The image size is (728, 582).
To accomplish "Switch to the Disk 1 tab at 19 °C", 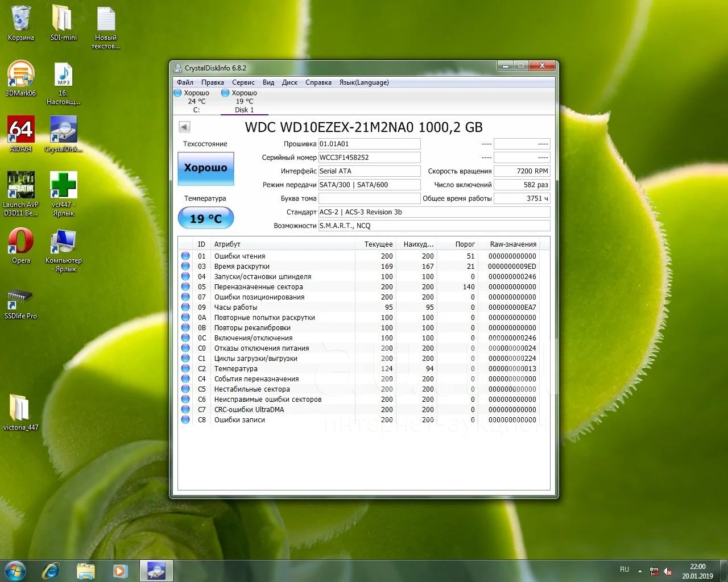I will pos(245,101).
